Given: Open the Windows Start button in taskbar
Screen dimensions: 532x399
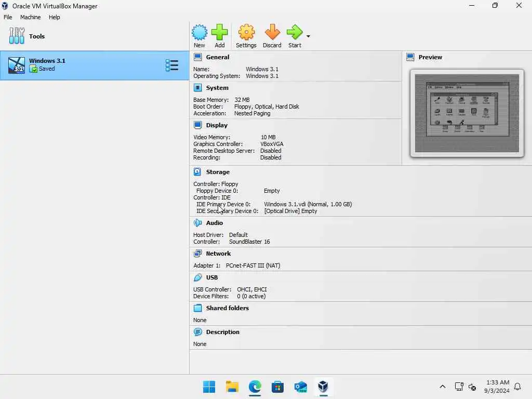Looking at the screenshot, I should [x=209, y=387].
